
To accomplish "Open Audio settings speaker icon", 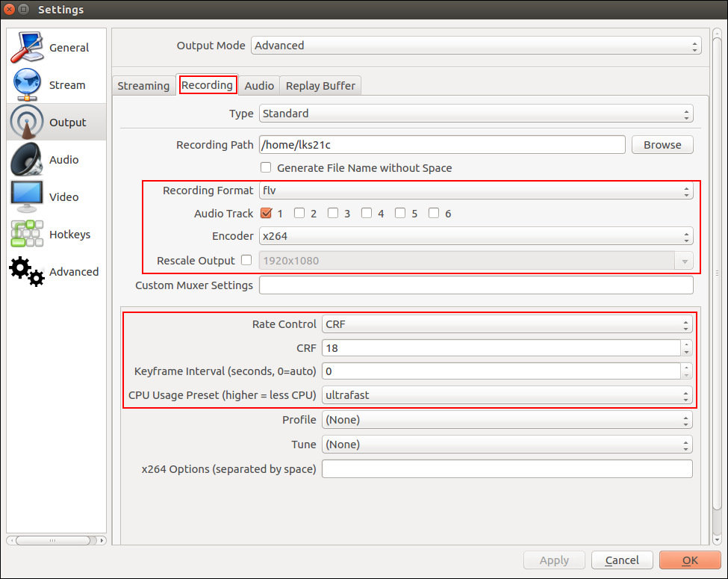I will 28,159.
